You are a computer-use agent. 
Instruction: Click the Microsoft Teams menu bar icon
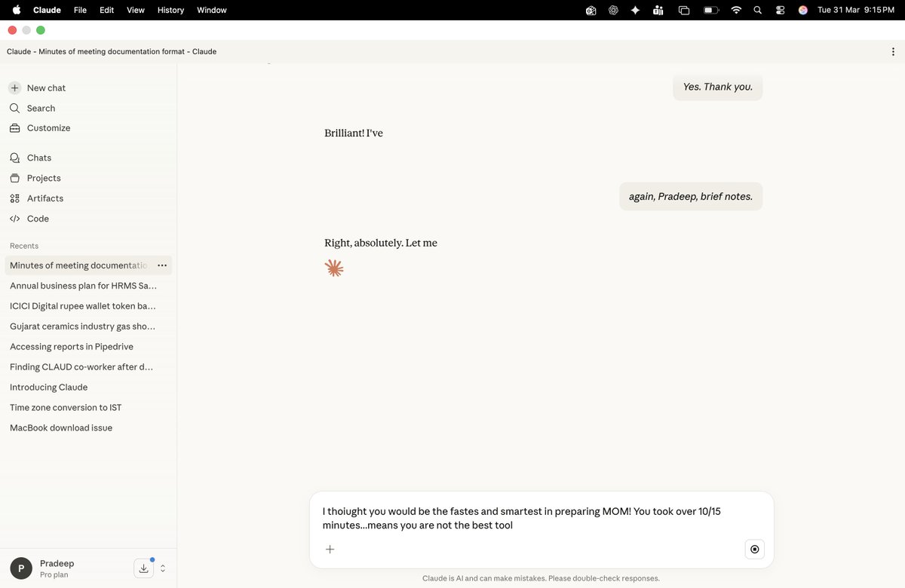658,10
